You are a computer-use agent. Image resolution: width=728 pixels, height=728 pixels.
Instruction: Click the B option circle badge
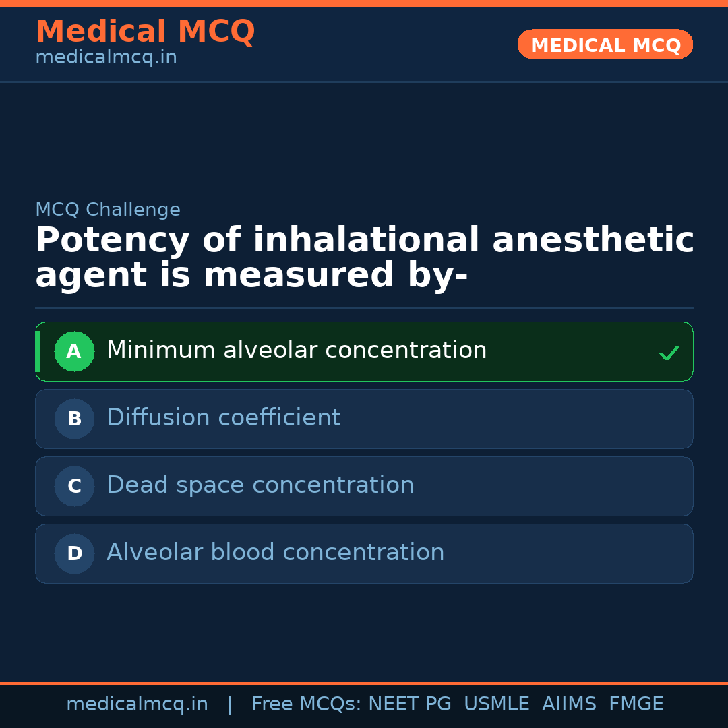(x=74, y=419)
